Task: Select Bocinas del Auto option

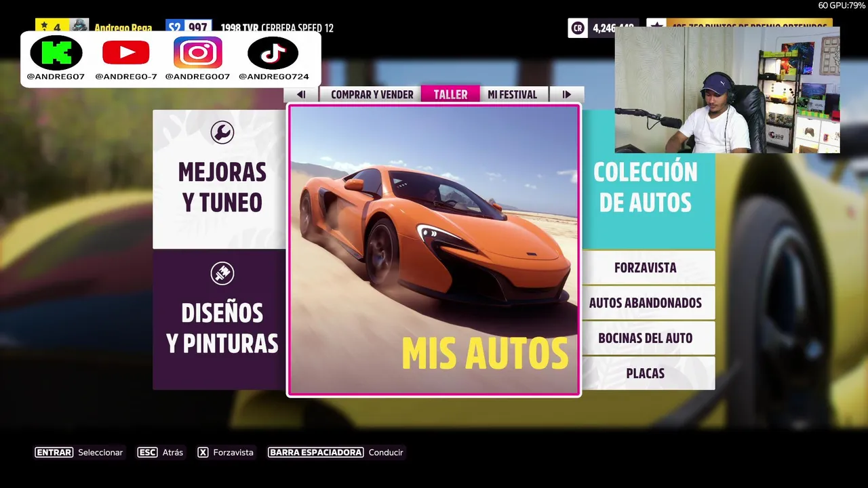Action: pyautogui.click(x=648, y=338)
